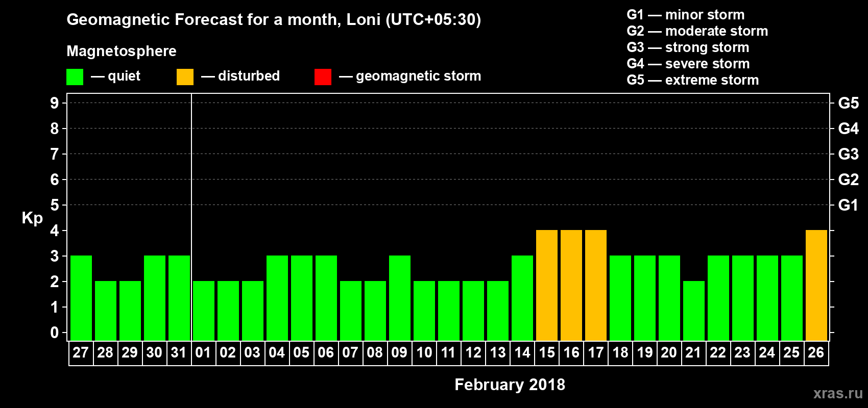
Task: Select the bar for February 21
Action: (694, 311)
